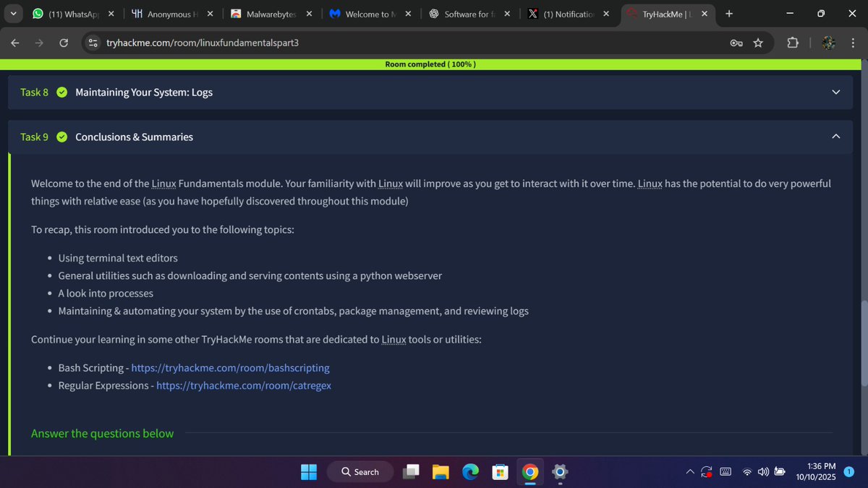Open the Chrome profile avatar
Viewport: 868px width, 488px height.
tap(829, 43)
